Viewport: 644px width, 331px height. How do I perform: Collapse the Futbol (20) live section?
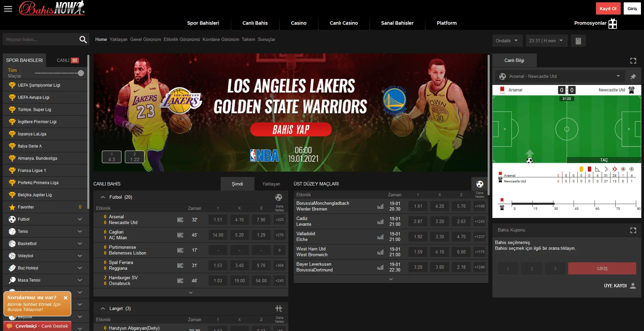[x=103, y=197]
